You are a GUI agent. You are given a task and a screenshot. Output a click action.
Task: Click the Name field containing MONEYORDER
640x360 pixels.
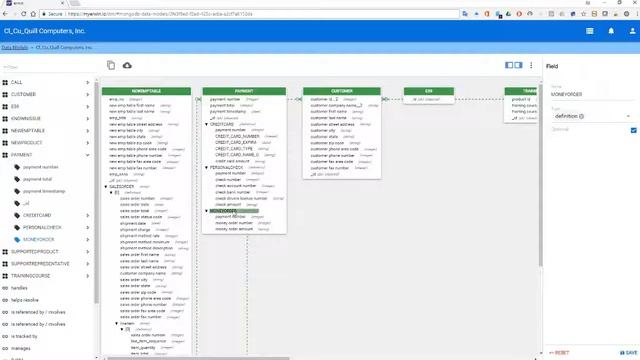pyautogui.click(x=591, y=94)
